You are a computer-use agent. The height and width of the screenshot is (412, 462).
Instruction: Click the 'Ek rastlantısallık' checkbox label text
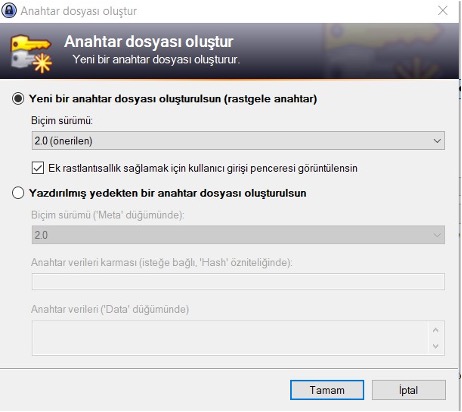[203, 168]
